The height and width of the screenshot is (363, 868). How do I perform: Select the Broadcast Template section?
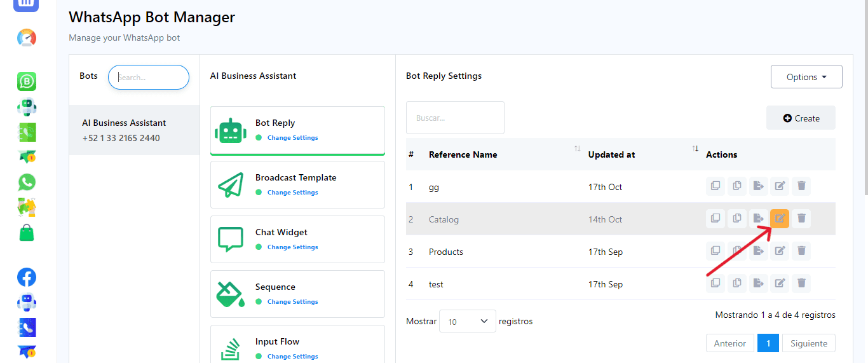(297, 184)
